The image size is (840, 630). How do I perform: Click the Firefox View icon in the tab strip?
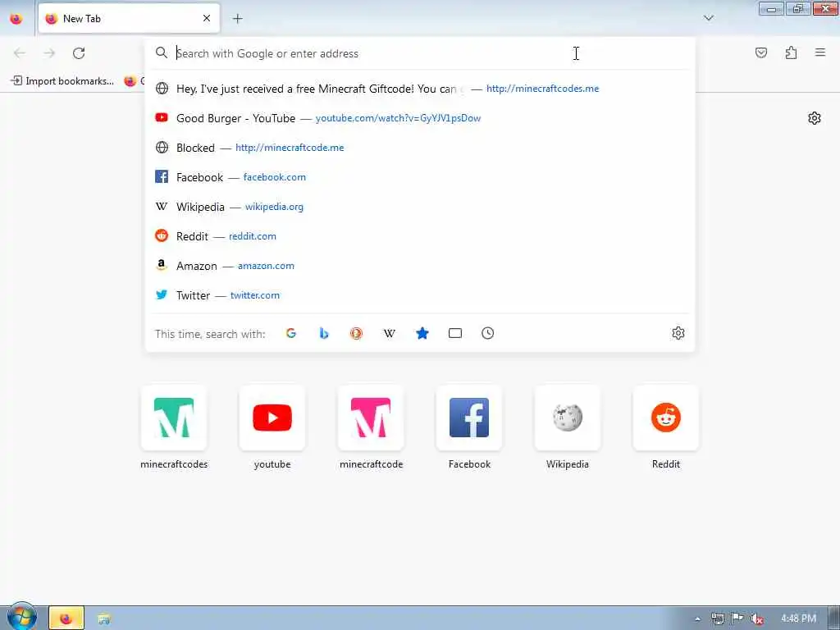[16, 18]
